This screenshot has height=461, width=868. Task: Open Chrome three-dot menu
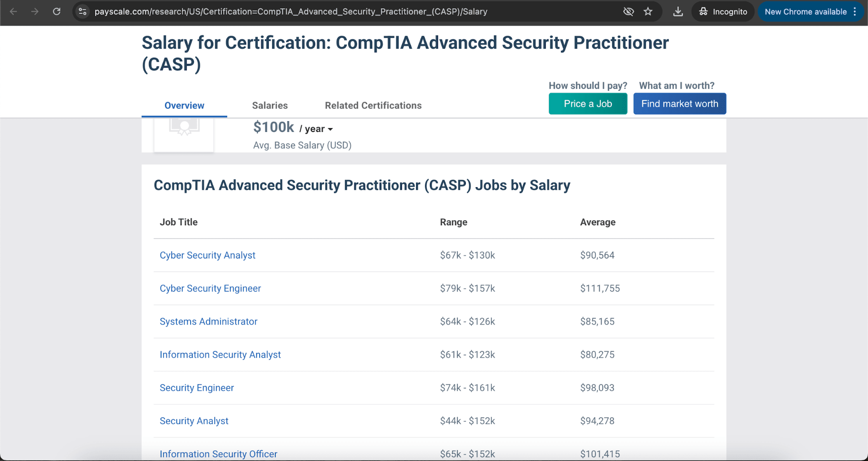tap(855, 12)
